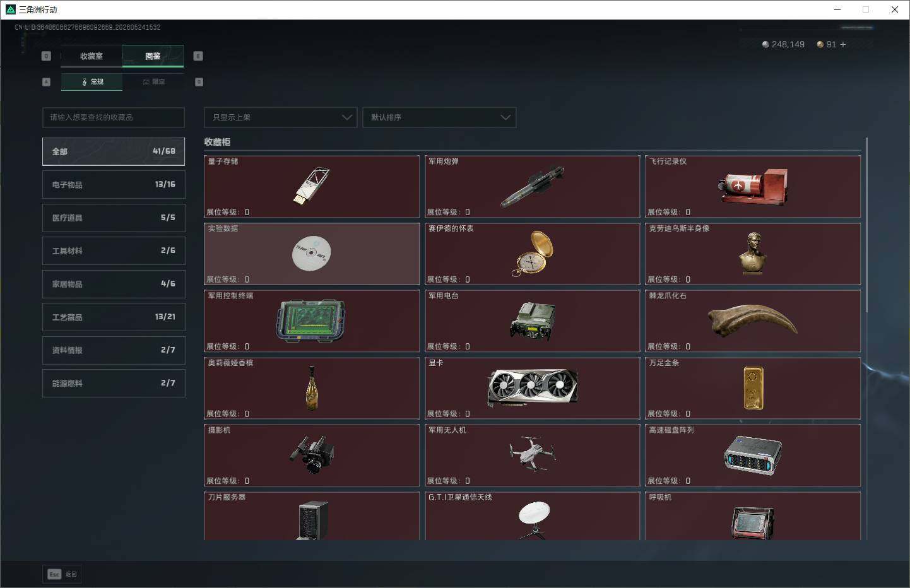Image resolution: width=910 pixels, height=588 pixels.
Task: Click 展位等级: 0 under 量子存储
Action: (228, 212)
